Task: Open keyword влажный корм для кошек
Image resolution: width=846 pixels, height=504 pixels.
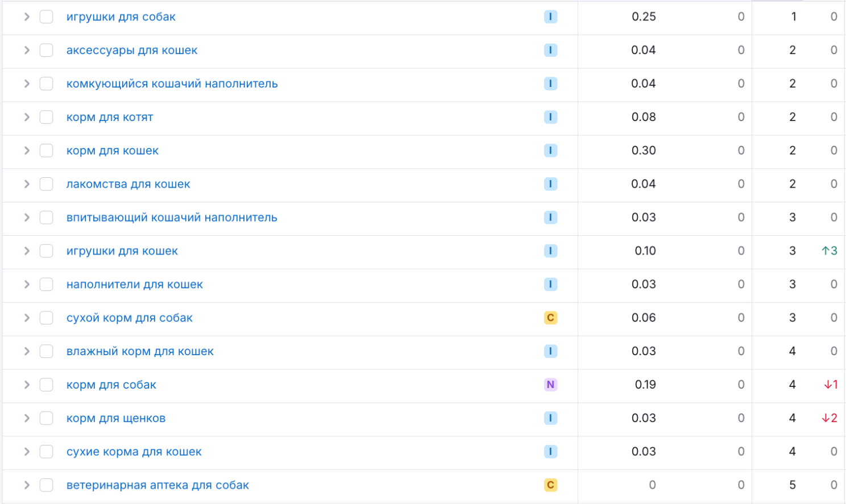Action: [x=140, y=352]
